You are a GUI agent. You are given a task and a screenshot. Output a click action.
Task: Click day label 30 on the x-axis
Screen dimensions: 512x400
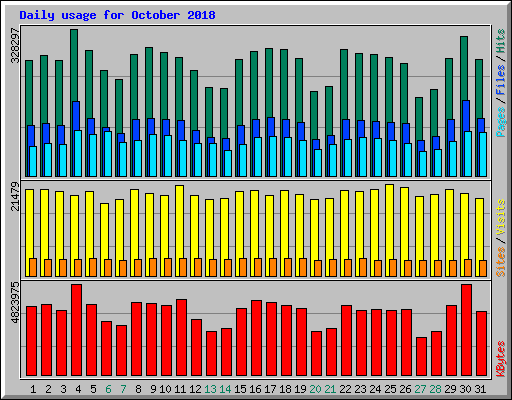[x=465, y=389]
